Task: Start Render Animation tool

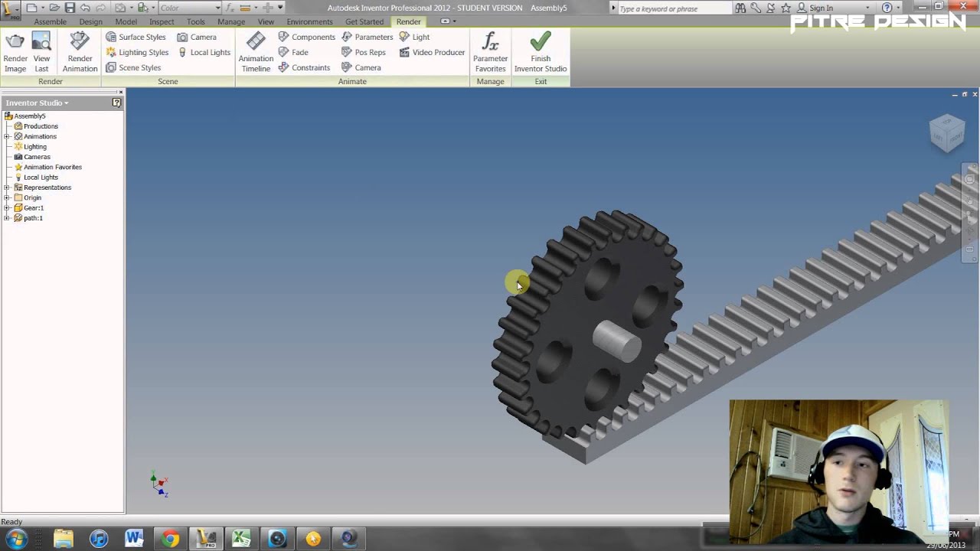Action: point(80,52)
